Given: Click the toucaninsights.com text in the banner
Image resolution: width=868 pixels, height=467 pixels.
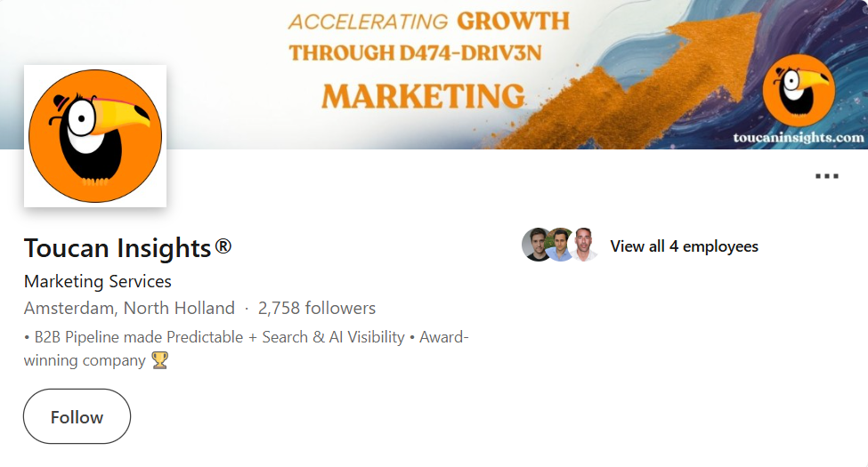Looking at the screenshot, I should 799,138.
